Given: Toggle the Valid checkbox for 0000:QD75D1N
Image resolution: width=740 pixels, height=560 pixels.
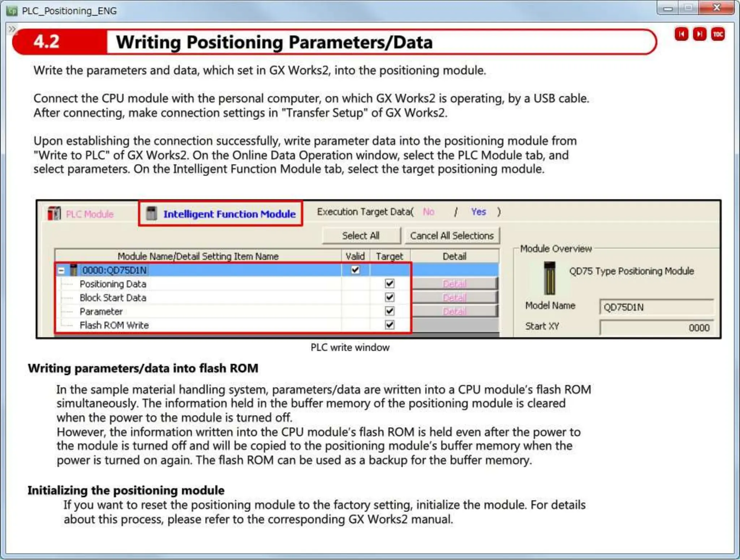Looking at the screenshot, I should click(355, 270).
